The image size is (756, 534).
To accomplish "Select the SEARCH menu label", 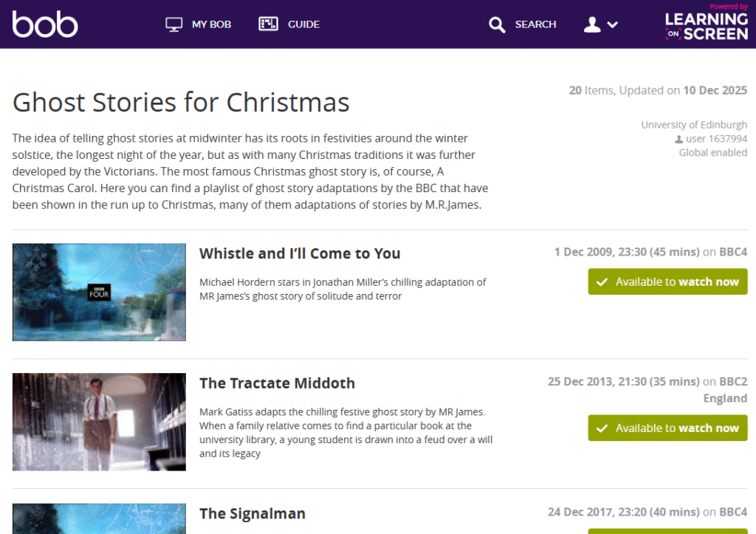I will pyautogui.click(x=535, y=24).
